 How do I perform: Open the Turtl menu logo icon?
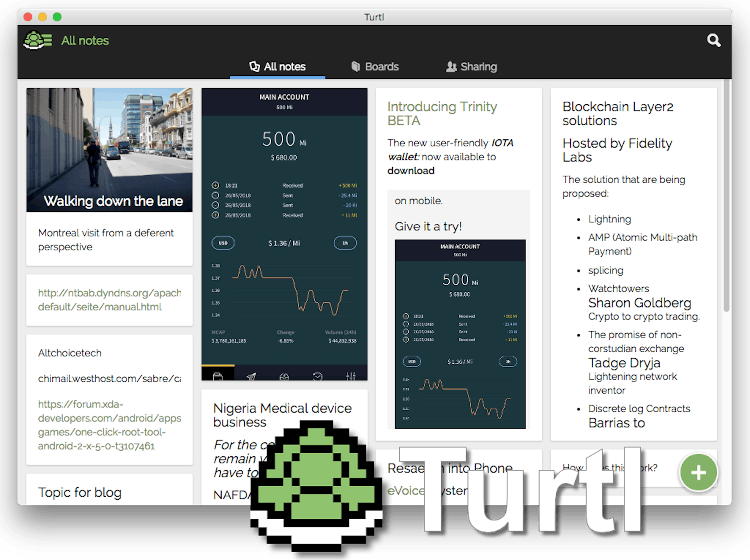tap(38, 40)
